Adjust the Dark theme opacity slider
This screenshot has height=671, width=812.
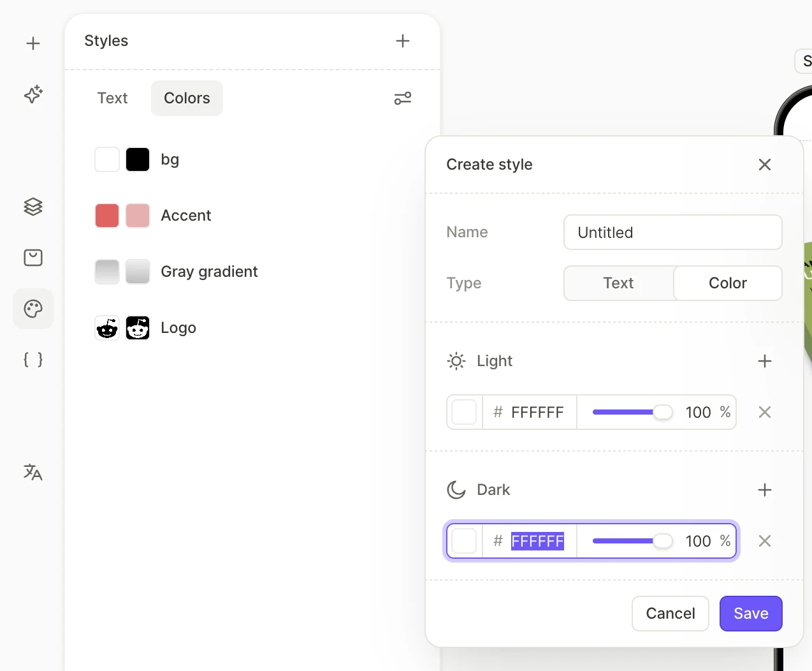pos(632,541)
